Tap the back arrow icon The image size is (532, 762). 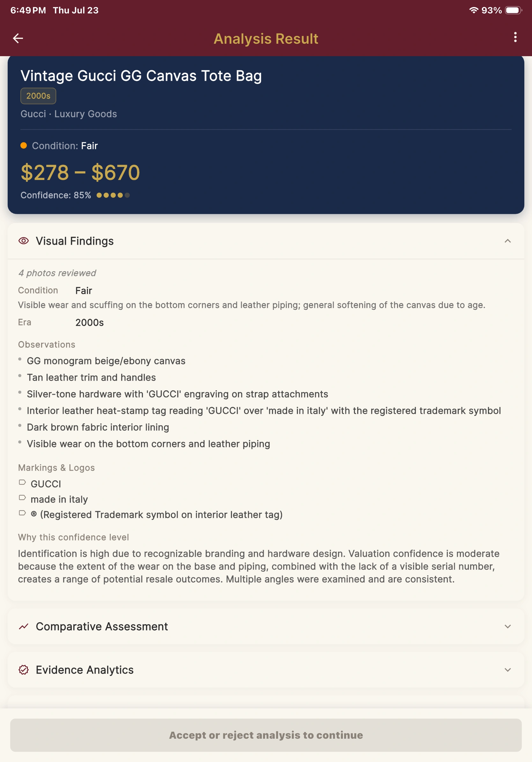click(18, 38)
